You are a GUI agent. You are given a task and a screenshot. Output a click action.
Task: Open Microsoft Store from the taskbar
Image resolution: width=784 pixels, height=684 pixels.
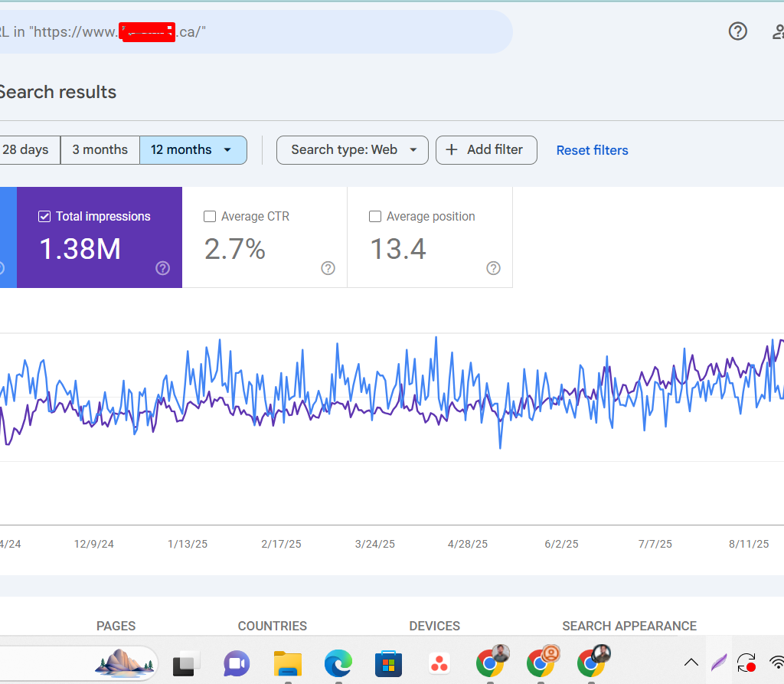point(388,663)
